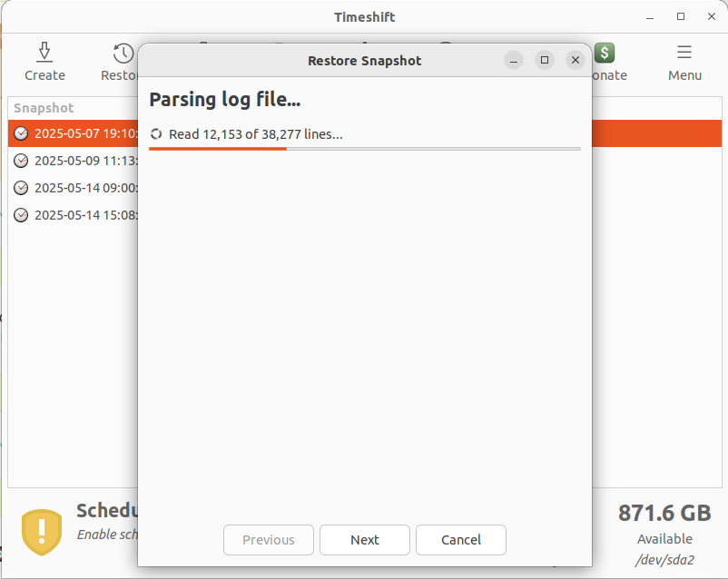Click the green dollar Donate icon
Viewport: 728px width, 579px height.
click(605, 53)
